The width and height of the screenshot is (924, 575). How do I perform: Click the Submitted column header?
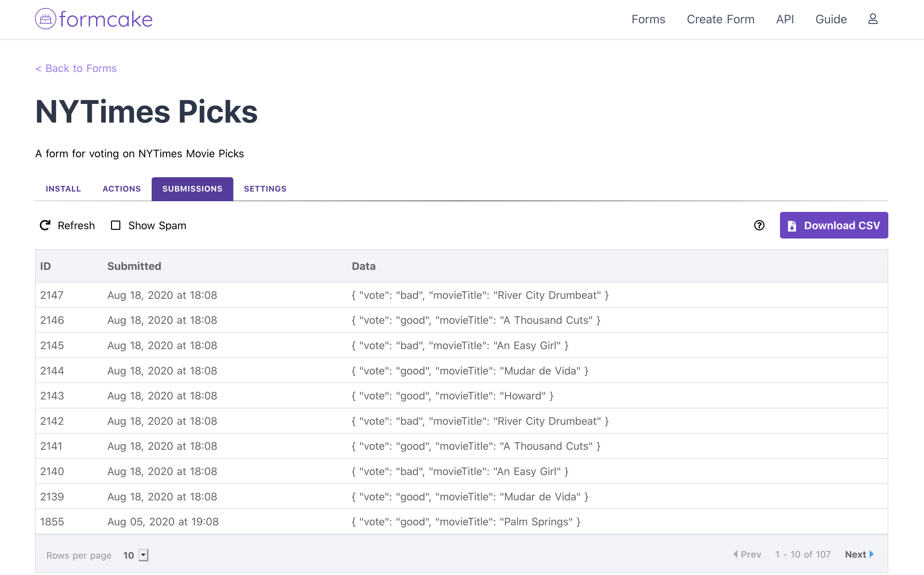tap(134, 266)
